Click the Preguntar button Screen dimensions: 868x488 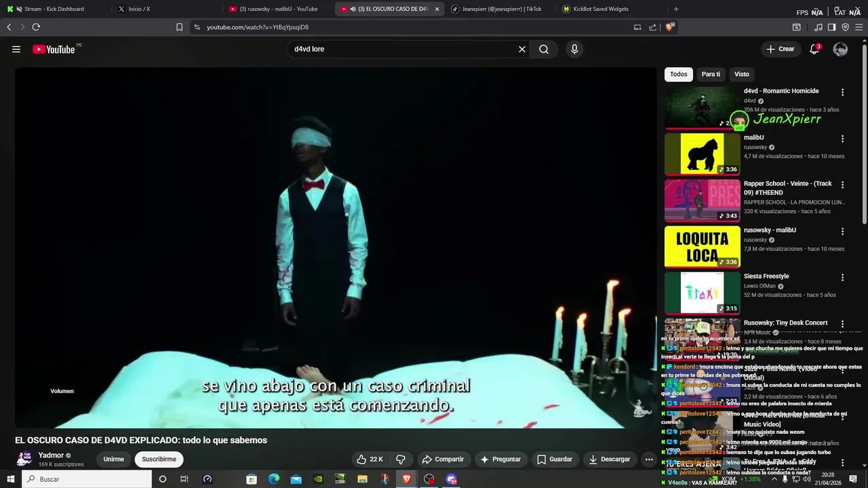(500, 460)
